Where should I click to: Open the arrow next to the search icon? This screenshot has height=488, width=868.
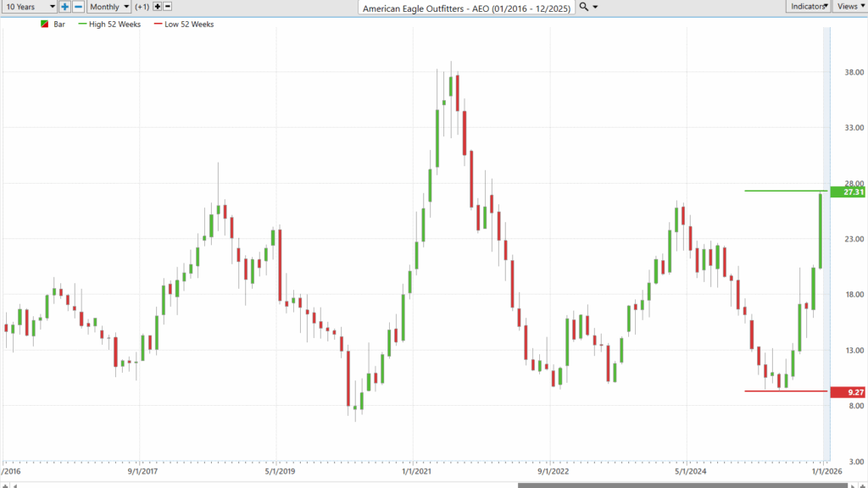click(595, 7)
